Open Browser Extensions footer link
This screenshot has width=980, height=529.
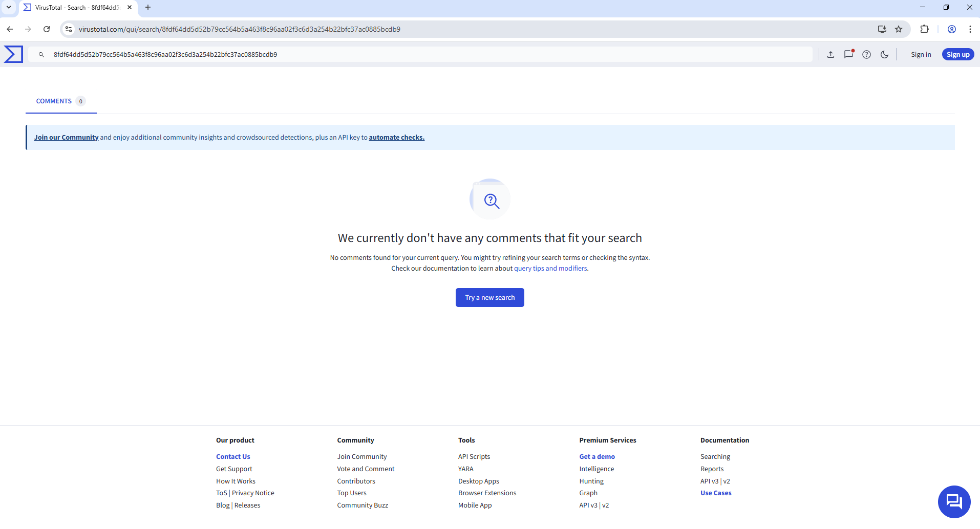pos(487,493)
